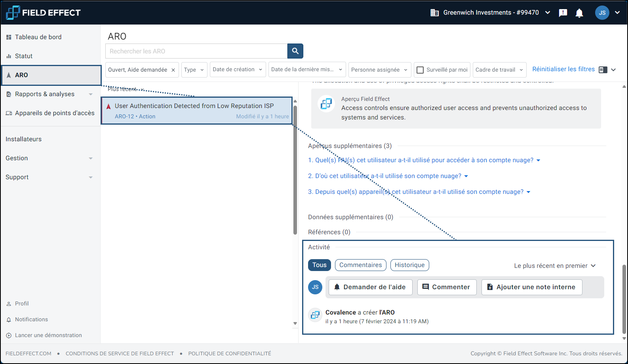Open the Type filter dropdown
The image size is (628, 364).
point(194,70)
